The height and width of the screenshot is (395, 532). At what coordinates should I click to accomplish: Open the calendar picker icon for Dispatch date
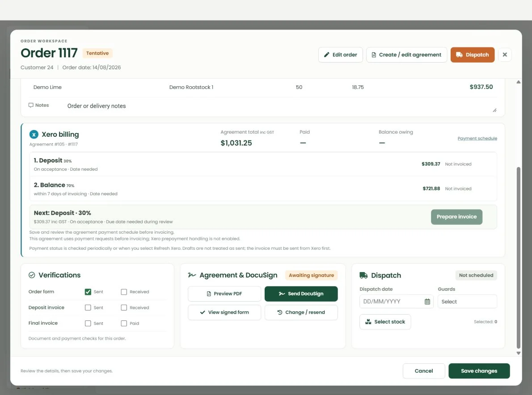coord(427,302)
